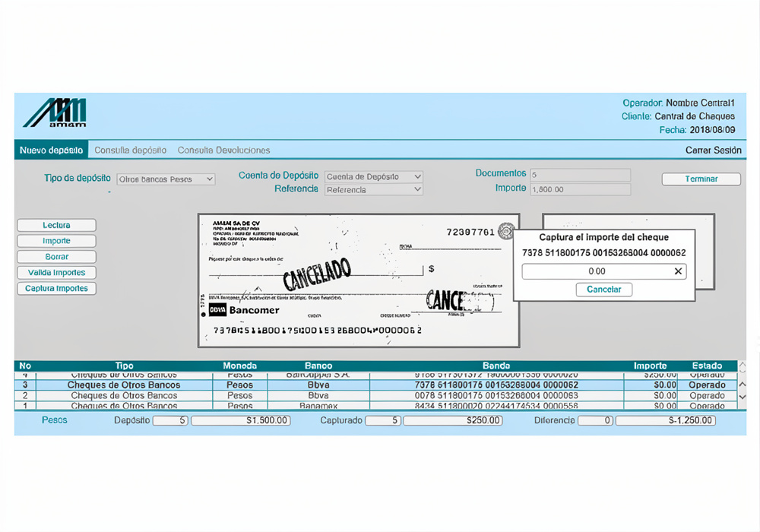Select the Banamex row number 1
Screen dimensions: 760x532
point(376,406)
